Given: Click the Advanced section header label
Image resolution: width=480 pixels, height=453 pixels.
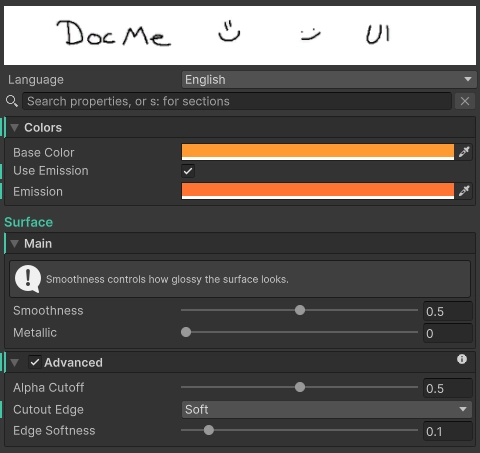Looking at the screenshot, I should [73, 362].
